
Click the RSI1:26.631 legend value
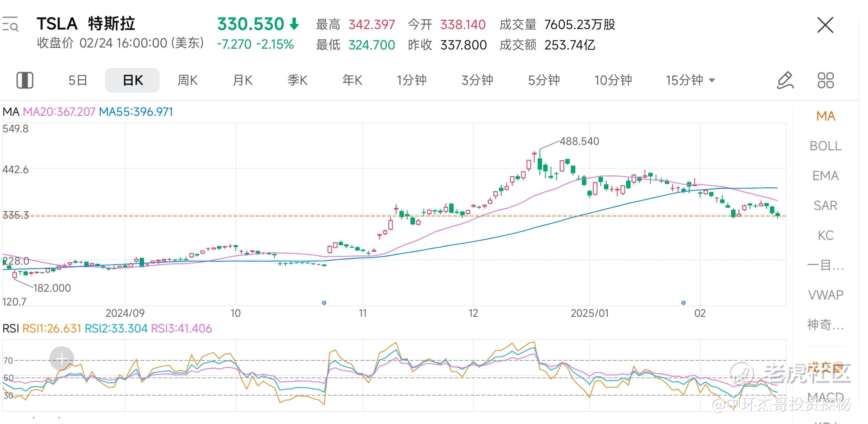(52, 329)
